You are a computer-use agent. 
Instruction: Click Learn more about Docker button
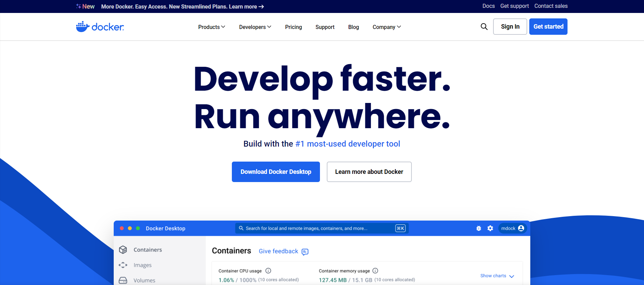point(369,172)
